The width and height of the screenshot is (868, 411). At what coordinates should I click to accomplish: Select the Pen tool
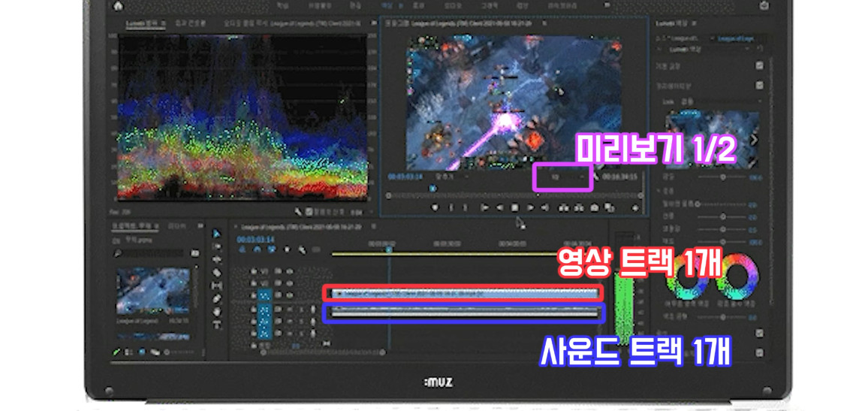click(216, 298)
